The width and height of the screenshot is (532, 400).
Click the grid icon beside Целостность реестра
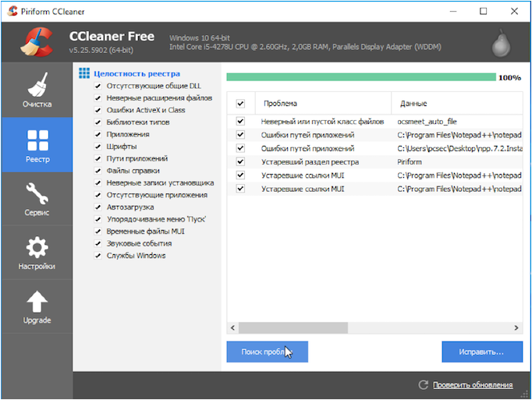pyautogui.click(x=84, y=73)
